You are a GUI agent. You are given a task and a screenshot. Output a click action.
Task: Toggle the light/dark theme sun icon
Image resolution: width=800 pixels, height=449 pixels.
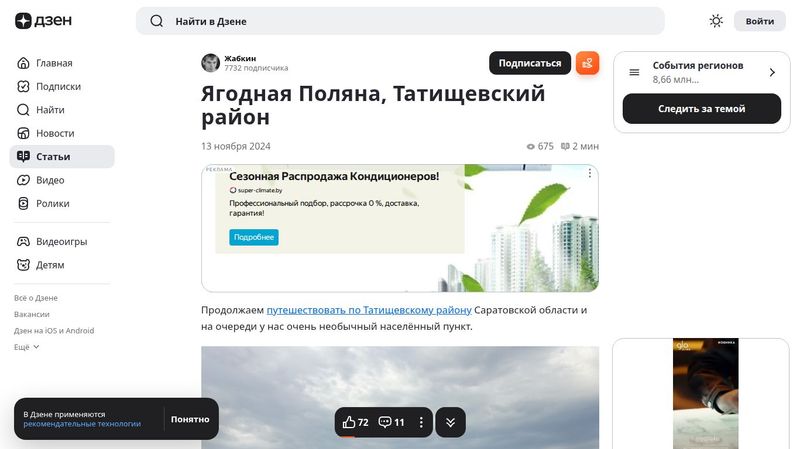pyautogui.click(x=716, y=21)
